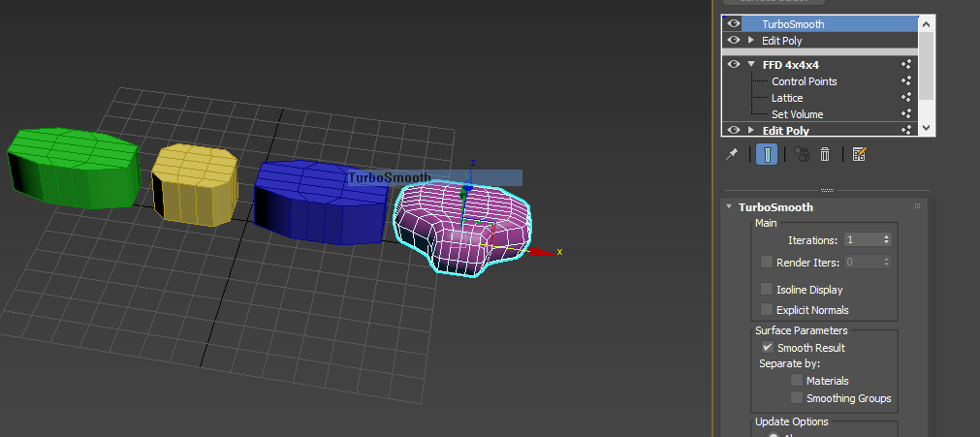Open Configure Modifier Sets icon
Image resolution: width=980 pixels, height=437 pixels.
point(859,154)
